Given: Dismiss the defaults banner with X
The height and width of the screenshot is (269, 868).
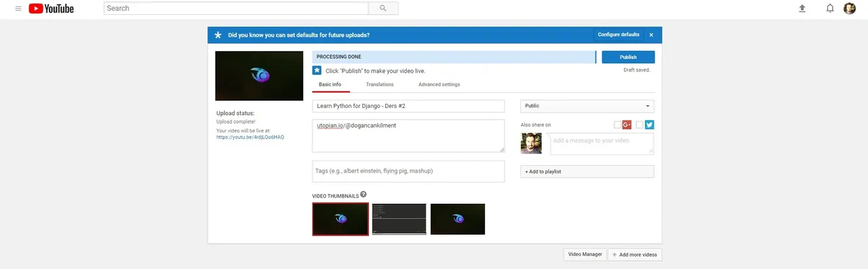Looking at the screenshot, I should pos(651,35).
